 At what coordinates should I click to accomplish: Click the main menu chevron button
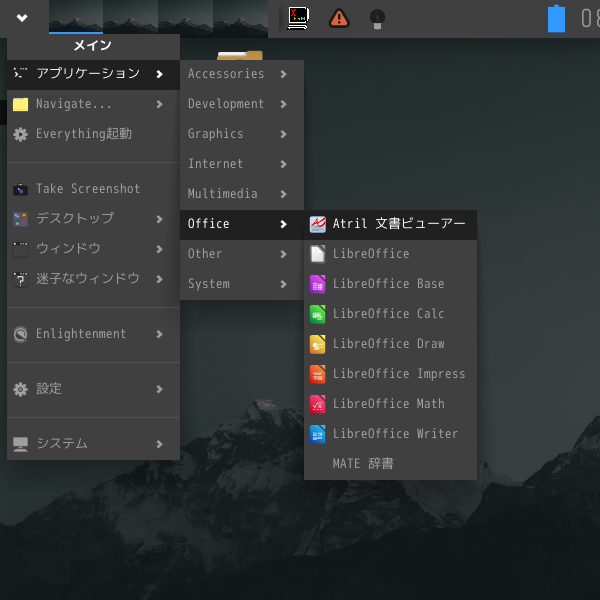click(22, 17)
